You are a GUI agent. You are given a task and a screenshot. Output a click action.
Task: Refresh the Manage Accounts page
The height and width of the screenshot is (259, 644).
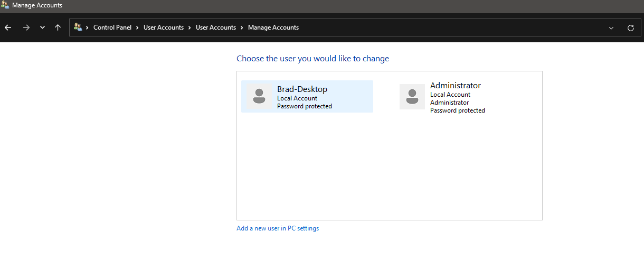pos(630,28)
